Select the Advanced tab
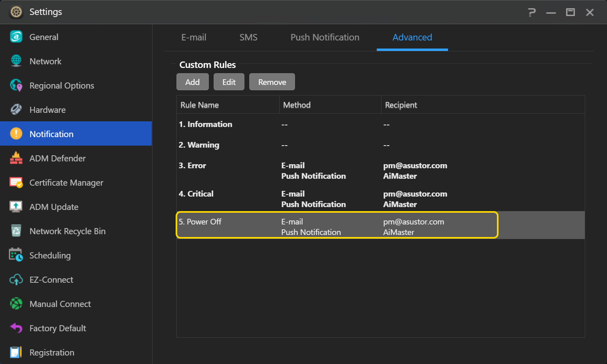 [412, 38]
